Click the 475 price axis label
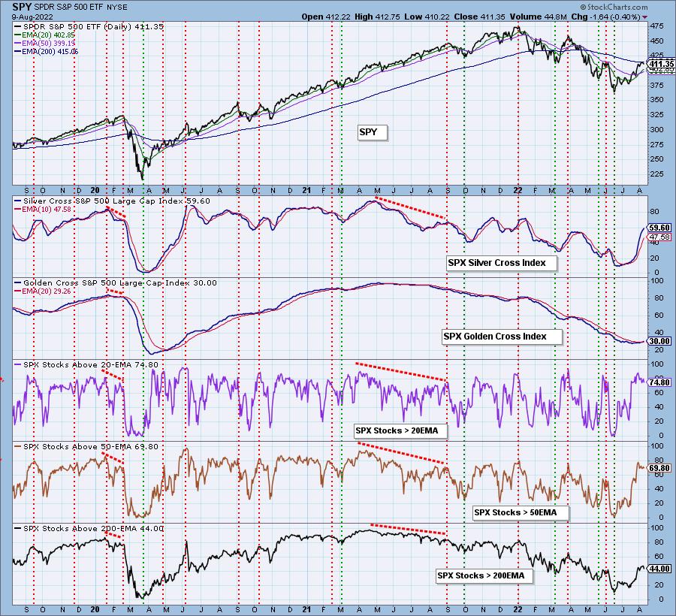Screen dimensions: 676x616 pyautogui.click(x=656, y=26)
